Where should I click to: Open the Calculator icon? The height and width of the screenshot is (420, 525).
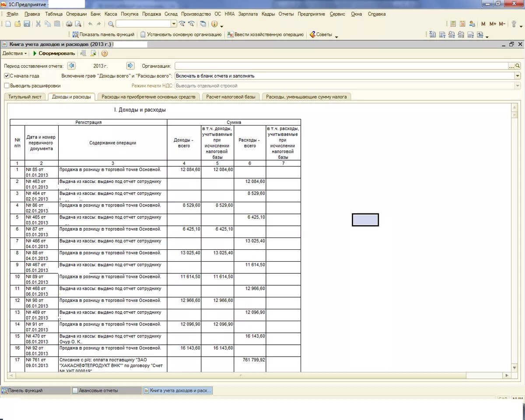(453, 24)
